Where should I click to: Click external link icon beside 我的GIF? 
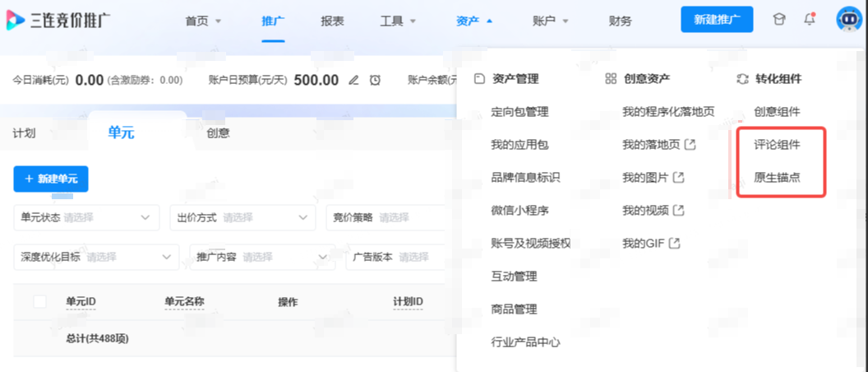pyautogui.click(x=675, y=244)
